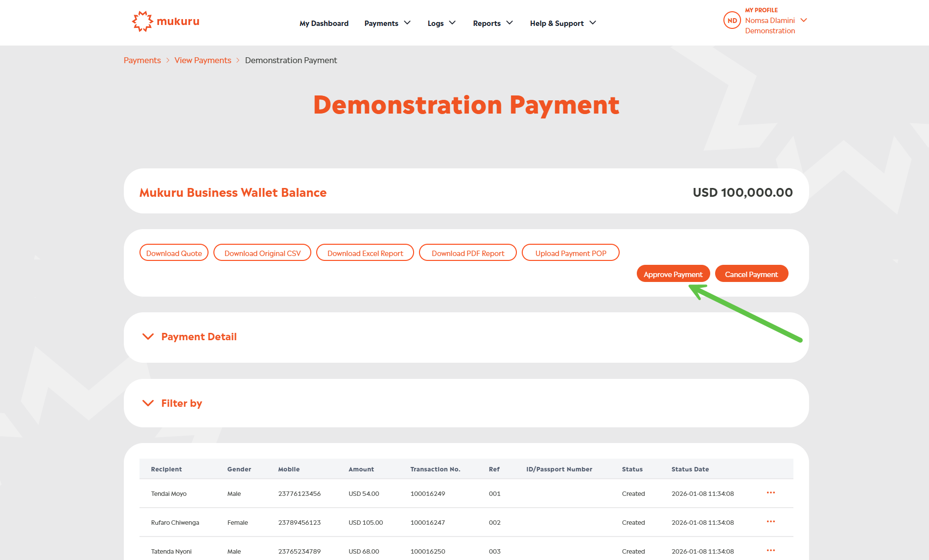Download the Original CSV
The image size is (929, 560).
(x=262, y=253)
